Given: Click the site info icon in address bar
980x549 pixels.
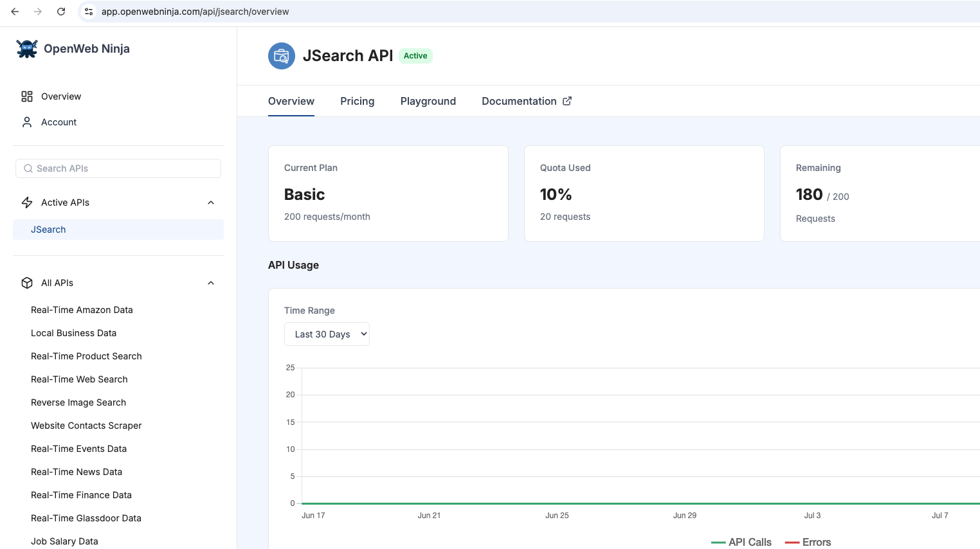Looking at the screenshot, I should click(89, 12).
